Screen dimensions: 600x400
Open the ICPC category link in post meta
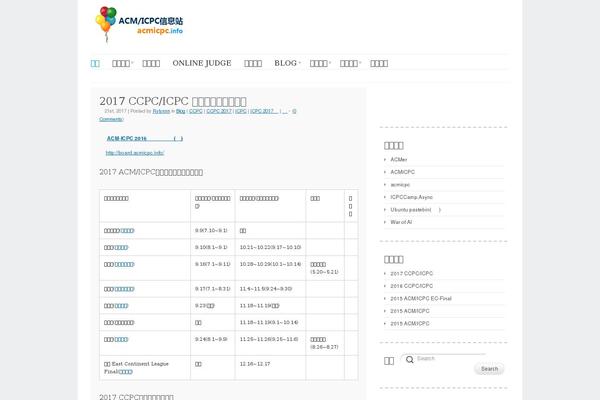[x=241, y=111]
